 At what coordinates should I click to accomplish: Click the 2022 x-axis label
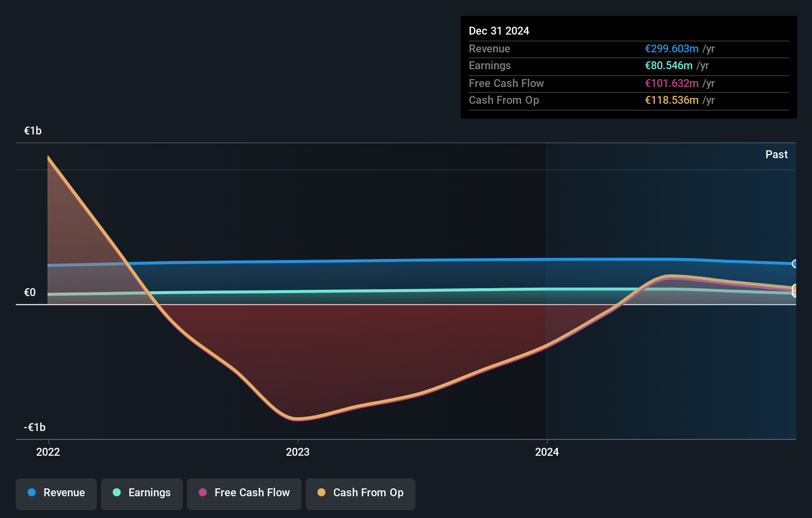coord(48,452)
